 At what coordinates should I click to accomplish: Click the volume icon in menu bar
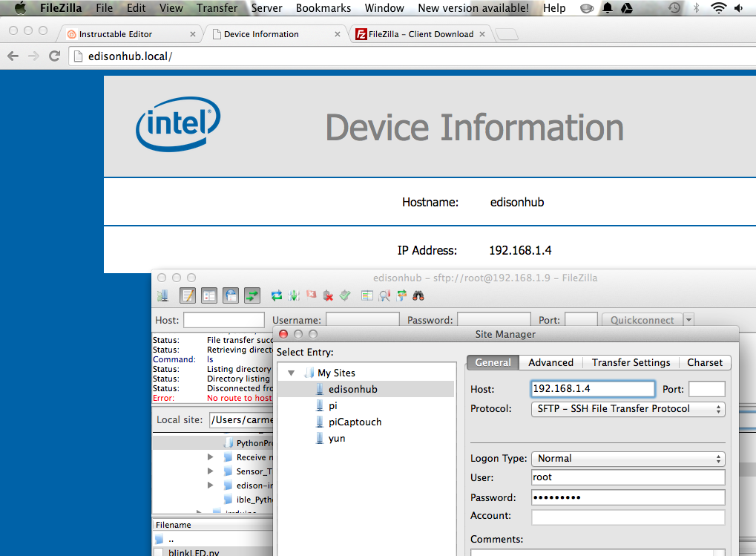(x=739, y=7)
